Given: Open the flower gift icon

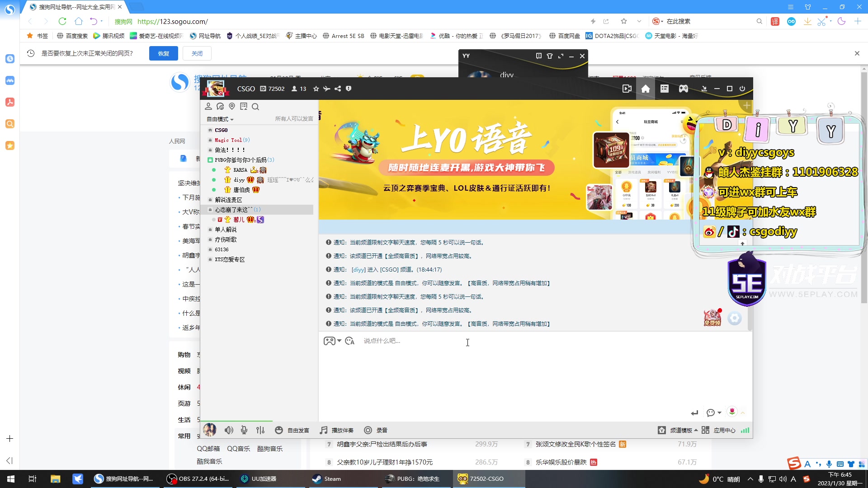Looking at the screenshot, I should click(x=732, y=411).
